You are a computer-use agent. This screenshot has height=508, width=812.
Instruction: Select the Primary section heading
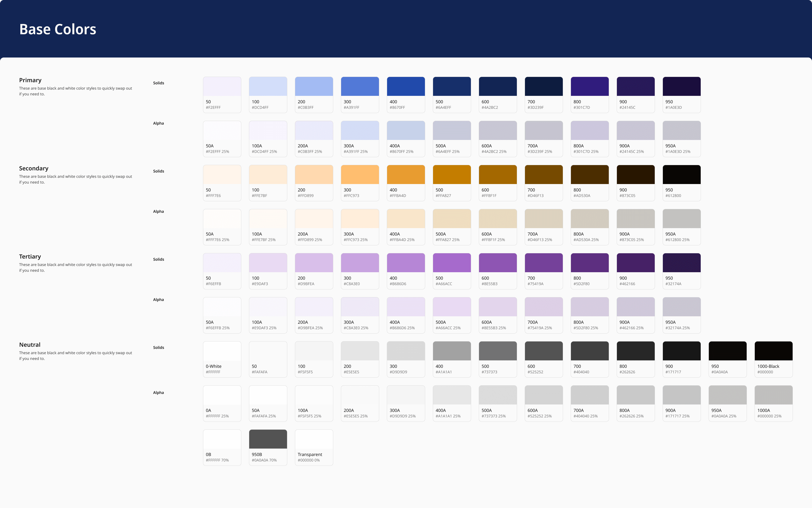(30, 80)
